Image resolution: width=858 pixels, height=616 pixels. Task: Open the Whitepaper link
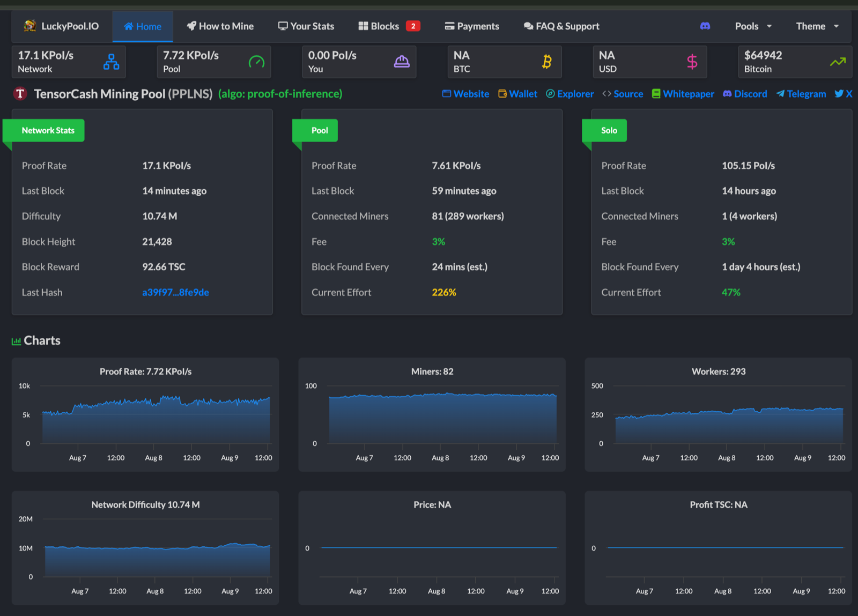pos(683,94)
